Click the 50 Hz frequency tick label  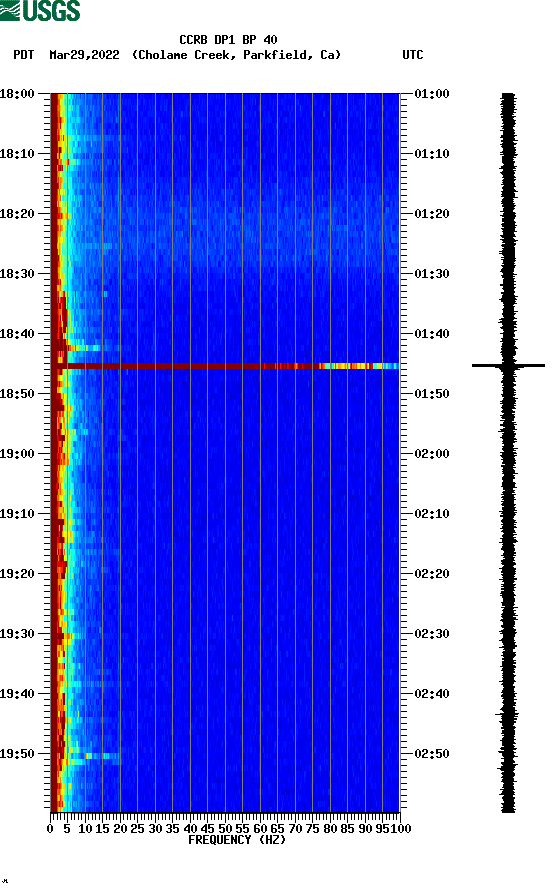[225, 829]
